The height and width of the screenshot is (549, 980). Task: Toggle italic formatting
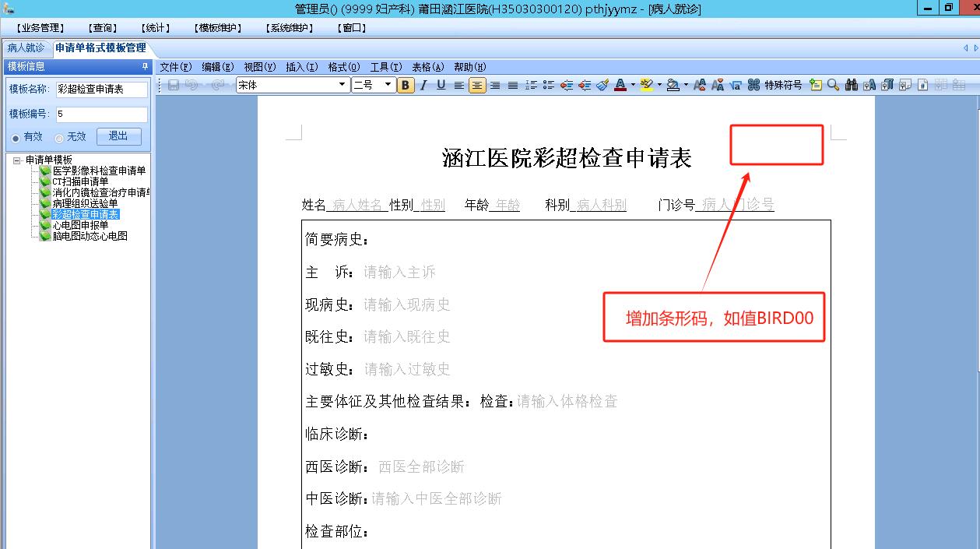coord(423,85)
